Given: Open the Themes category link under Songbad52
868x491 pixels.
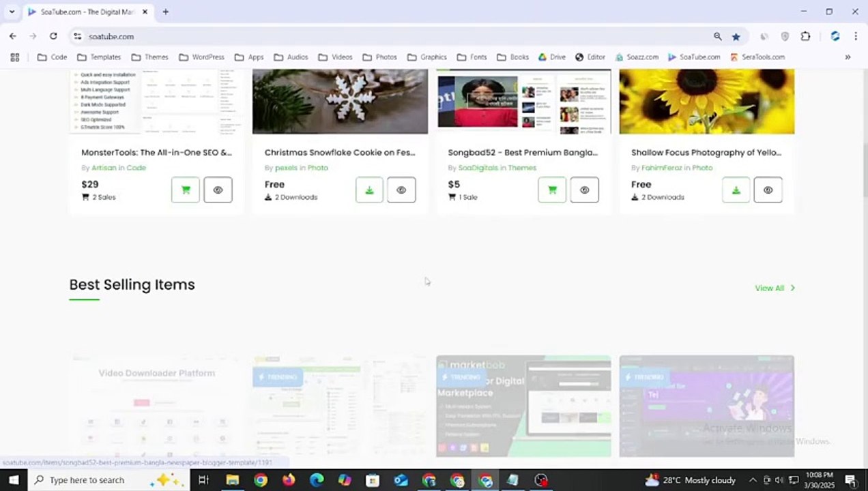Looking at the screenshot, I should [522, 168].
